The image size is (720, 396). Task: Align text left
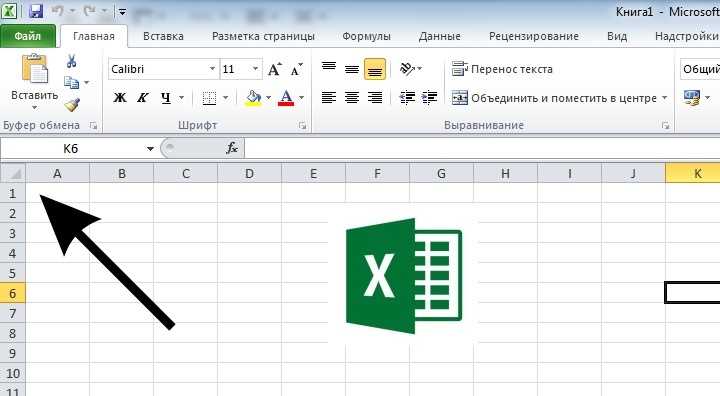point(329,97)
